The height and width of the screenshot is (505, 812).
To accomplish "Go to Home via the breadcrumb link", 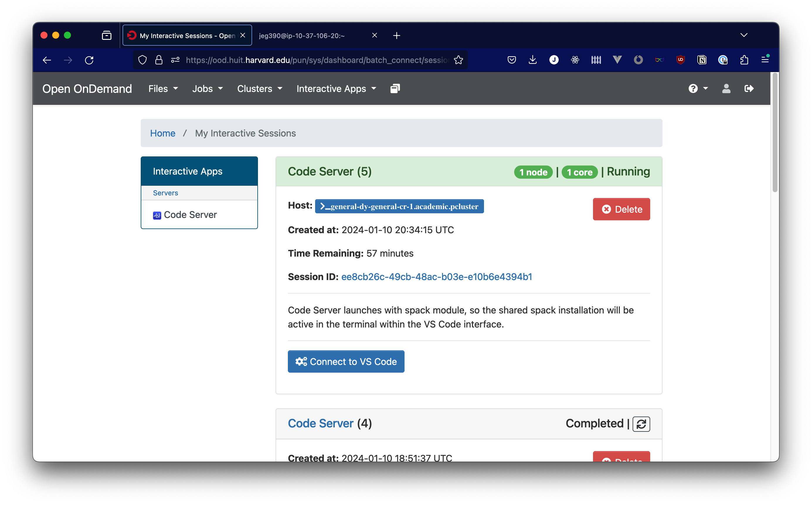I will click(x=162, y=133).
